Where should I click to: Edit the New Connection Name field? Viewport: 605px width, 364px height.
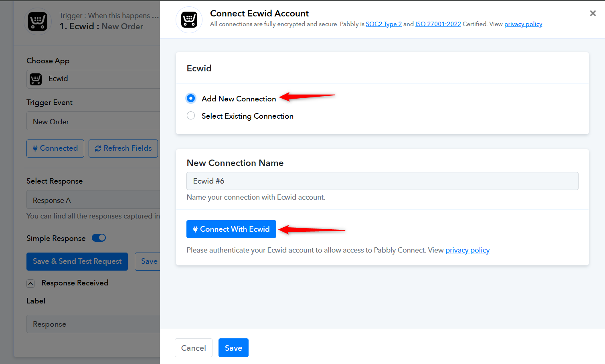pyautogui.click(x=382, y=181)
